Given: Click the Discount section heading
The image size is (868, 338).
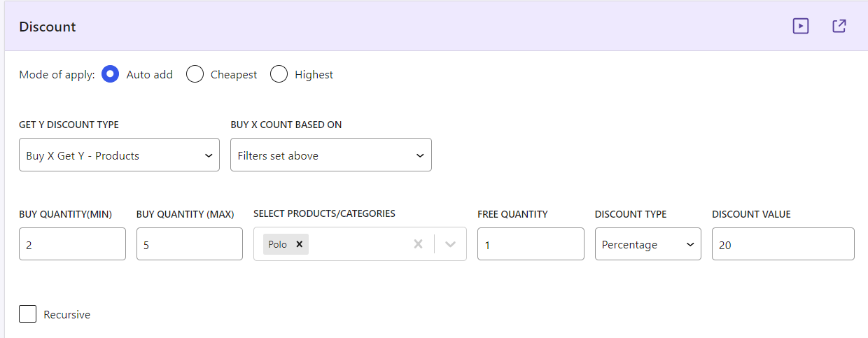Looking at the screenshot, I should point(48,27).
